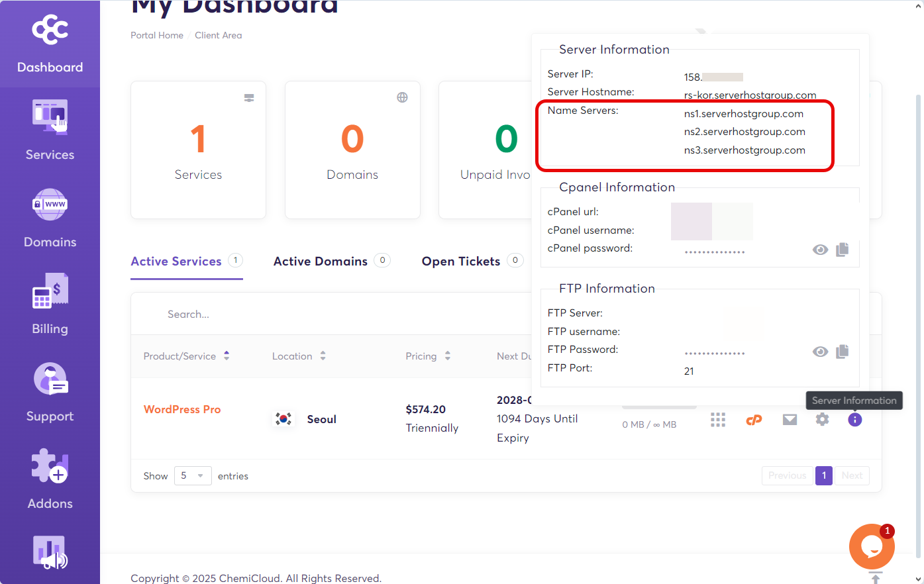The image size is (924, 584).
Task: Open Addons in the sidebar
Action: click(x=50, y=479)
